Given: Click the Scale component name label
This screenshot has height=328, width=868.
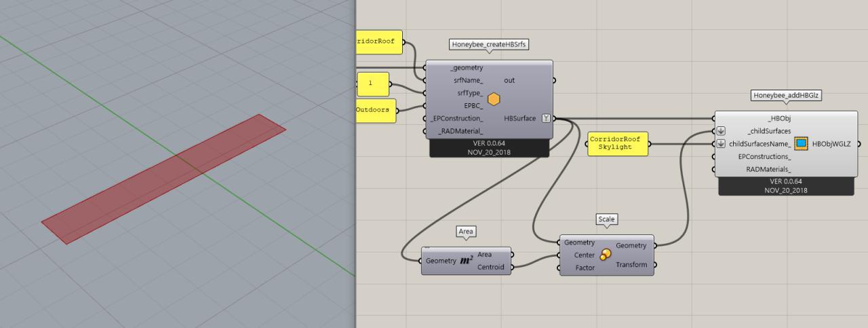Looking at the screenshot, I should coord(606,219).
